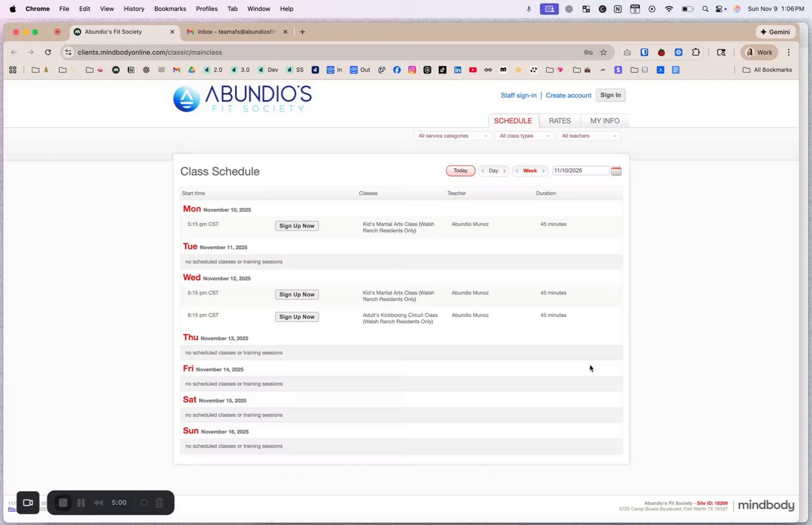Rewind the screen recording
This screenshot has width=812, height=525.
98,503
